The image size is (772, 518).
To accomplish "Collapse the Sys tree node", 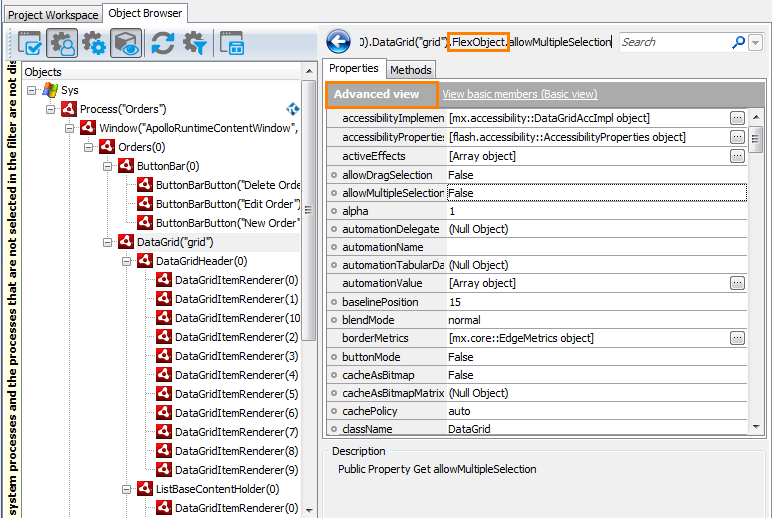I will (32, 90).
